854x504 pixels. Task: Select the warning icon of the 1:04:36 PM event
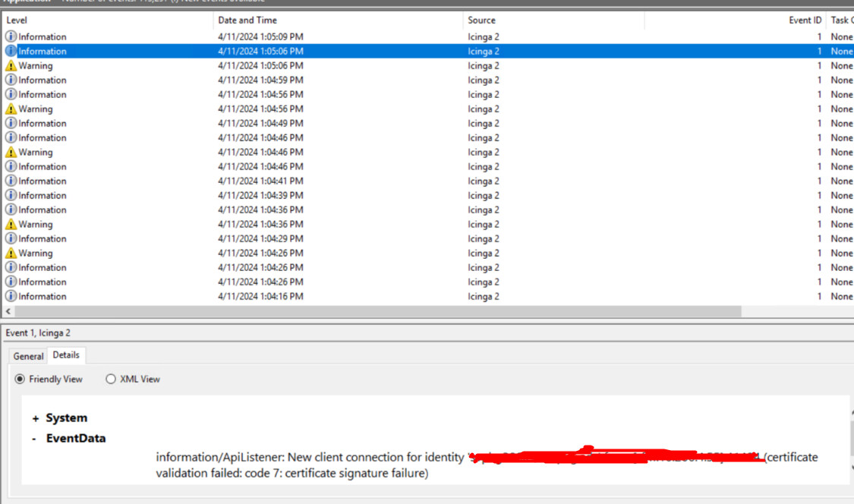[x=11, y=224]
